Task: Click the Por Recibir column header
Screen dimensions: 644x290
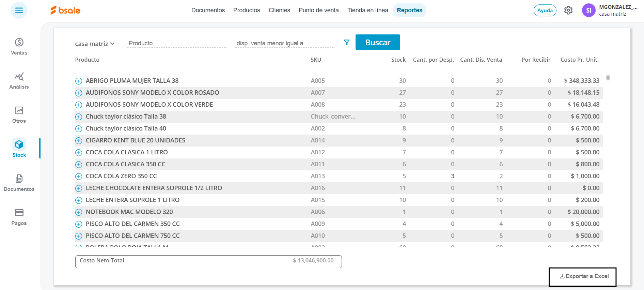Action: [536, 60]
